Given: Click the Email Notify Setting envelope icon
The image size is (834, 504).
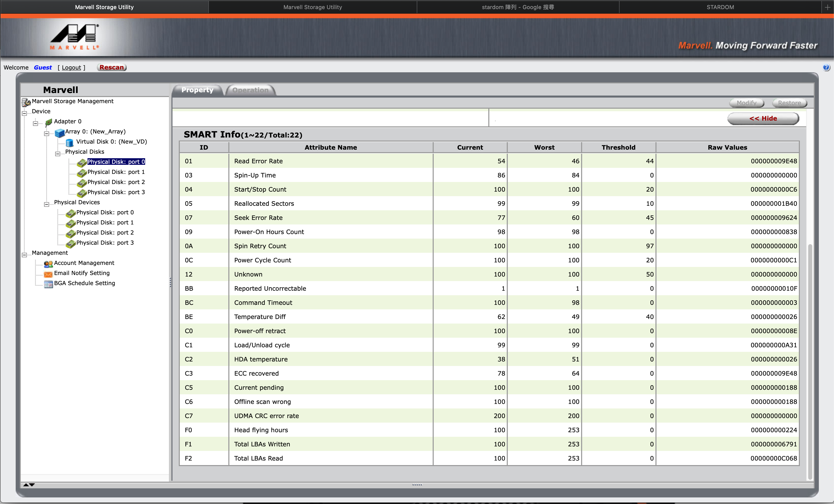Looking at the screenshot, I should click(x=48, y=274).
